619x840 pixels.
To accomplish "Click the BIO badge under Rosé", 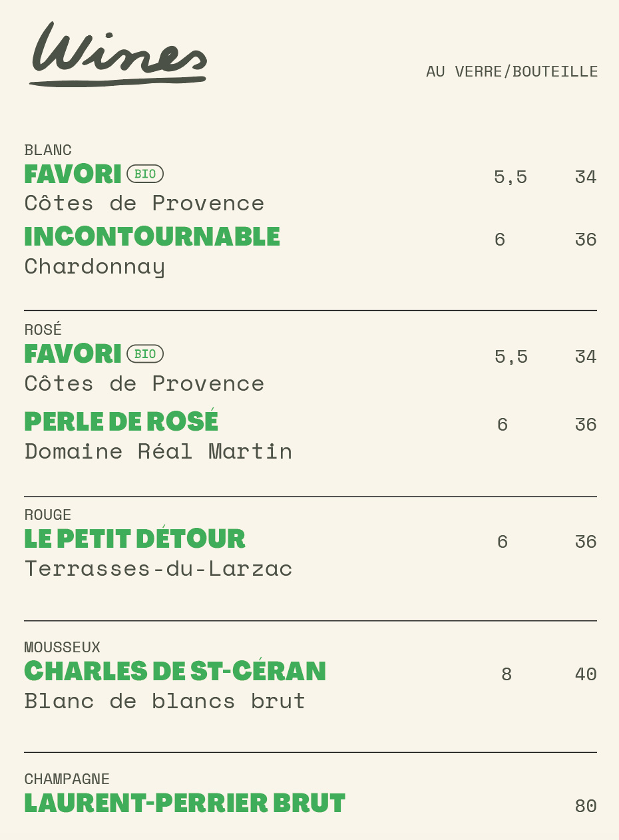I will pyautogui.click(x=145, y=353).
